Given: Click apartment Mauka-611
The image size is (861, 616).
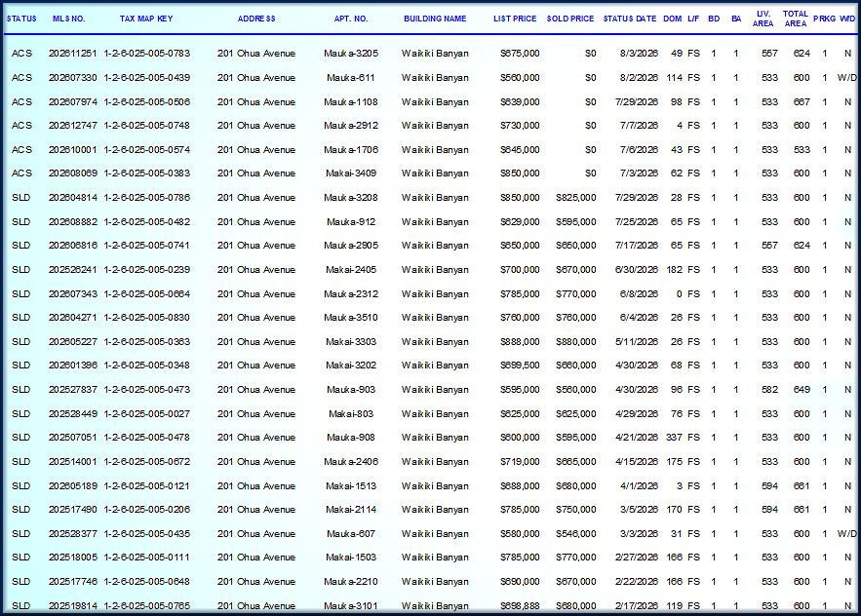Looking at the screenshot, I should (x=351, y=77).
